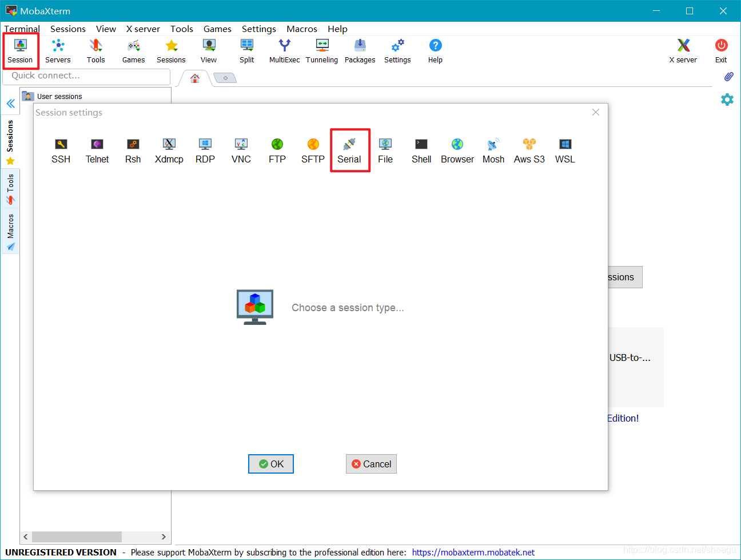741x560 pixels.
Task: Open the Settings menu
Action: coord(259,29)
